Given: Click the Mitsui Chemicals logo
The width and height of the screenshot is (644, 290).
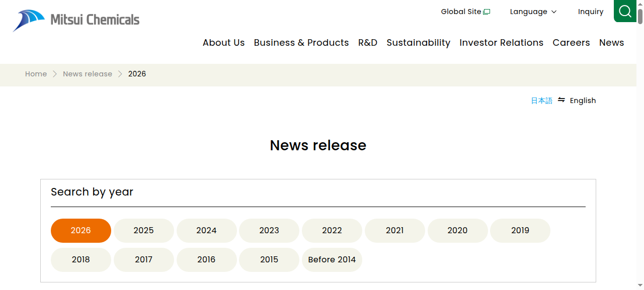Looking at the screenshot, I should pyautogui.click(x=76, y=21).
